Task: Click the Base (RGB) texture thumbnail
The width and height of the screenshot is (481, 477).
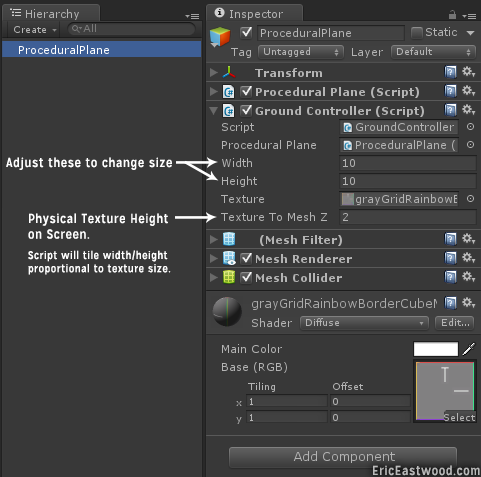Action: (x=445, y=391)
